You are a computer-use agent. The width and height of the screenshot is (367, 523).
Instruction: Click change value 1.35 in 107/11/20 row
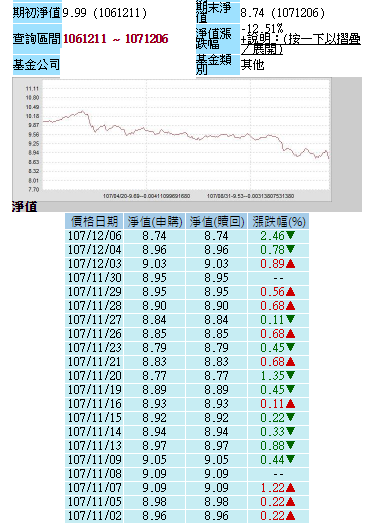pyautogui.click(x=272, y=376)
